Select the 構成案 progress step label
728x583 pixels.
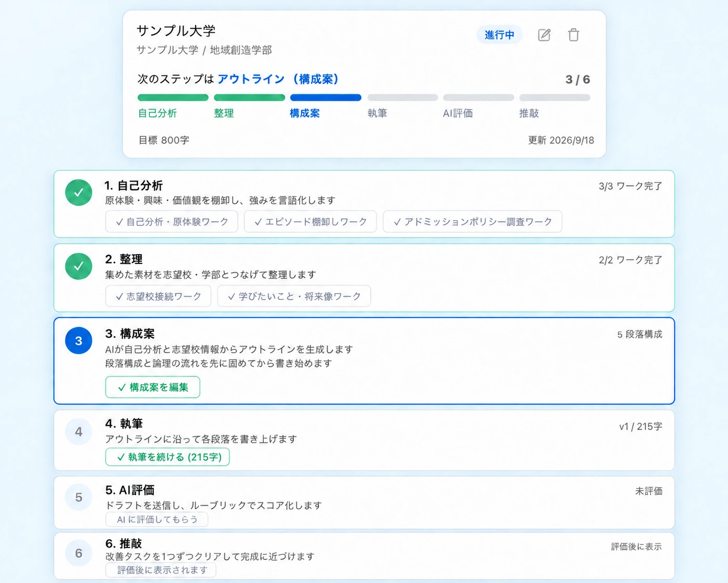[305, 113]
